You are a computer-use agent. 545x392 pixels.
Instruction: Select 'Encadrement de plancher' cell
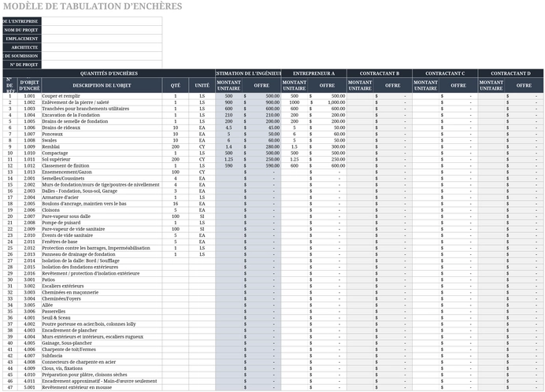click(102, 331)
